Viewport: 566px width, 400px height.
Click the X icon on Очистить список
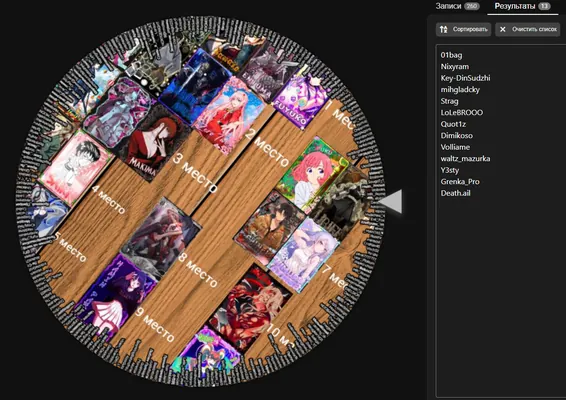pyautogui.click(x=502, y=29)
